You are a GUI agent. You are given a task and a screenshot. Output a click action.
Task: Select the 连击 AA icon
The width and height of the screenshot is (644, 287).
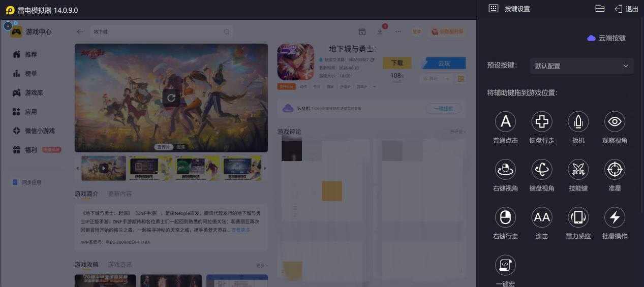(x=542, y=217)
